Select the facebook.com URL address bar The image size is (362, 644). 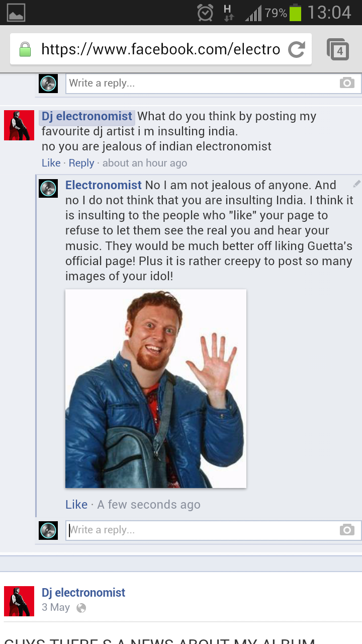(x=161, y=49)
